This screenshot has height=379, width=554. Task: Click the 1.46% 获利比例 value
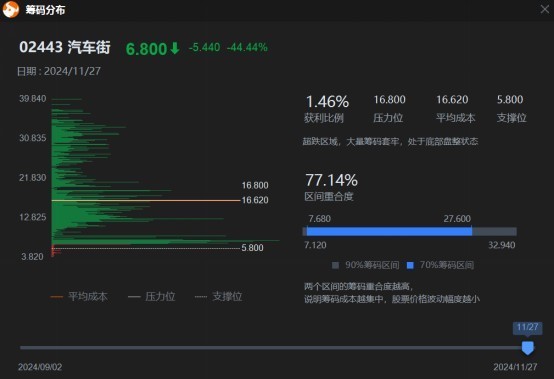coord(327,102)
